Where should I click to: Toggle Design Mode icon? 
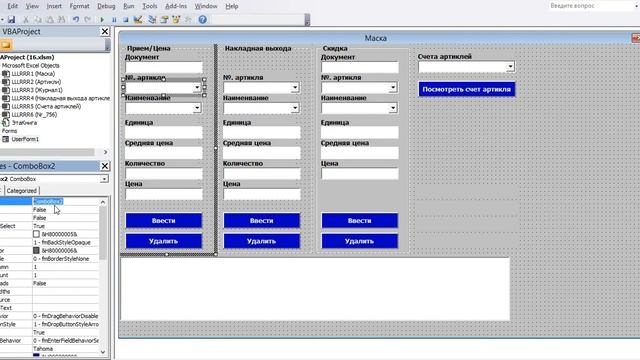(x=138, y=20)
